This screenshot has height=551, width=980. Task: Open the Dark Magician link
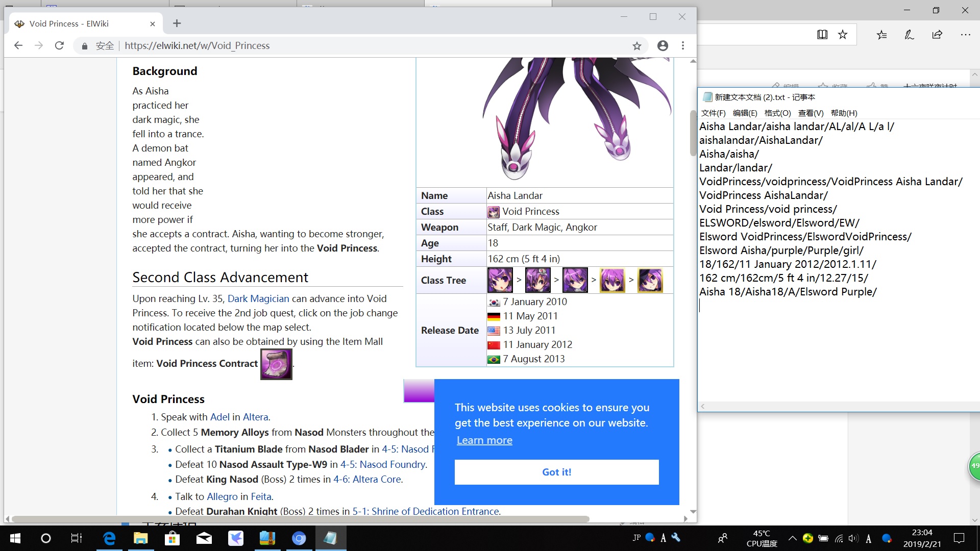[x=258, y=298]
